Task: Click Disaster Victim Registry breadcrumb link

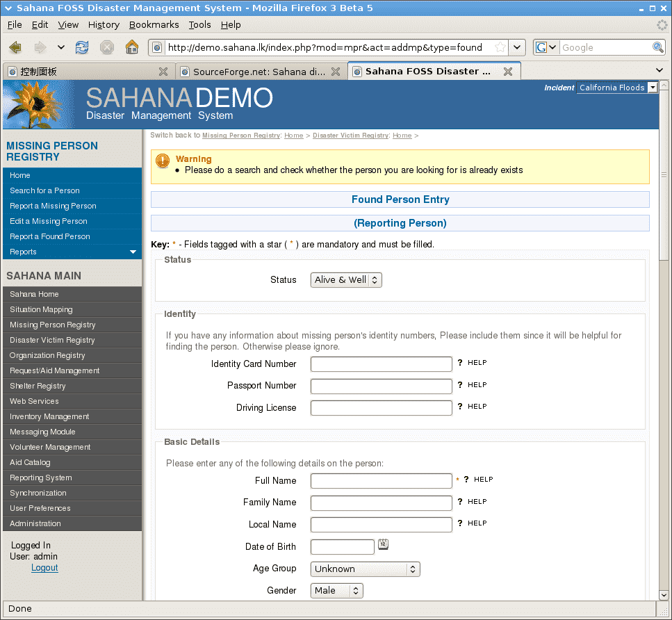Action: 350,136
